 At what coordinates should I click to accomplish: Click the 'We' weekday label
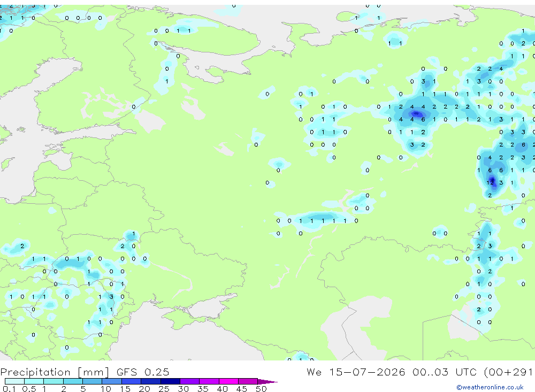click(x=314, y=372)
